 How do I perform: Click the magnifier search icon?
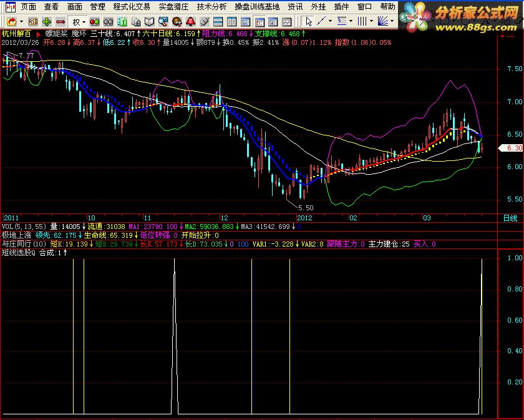(163, 22)
